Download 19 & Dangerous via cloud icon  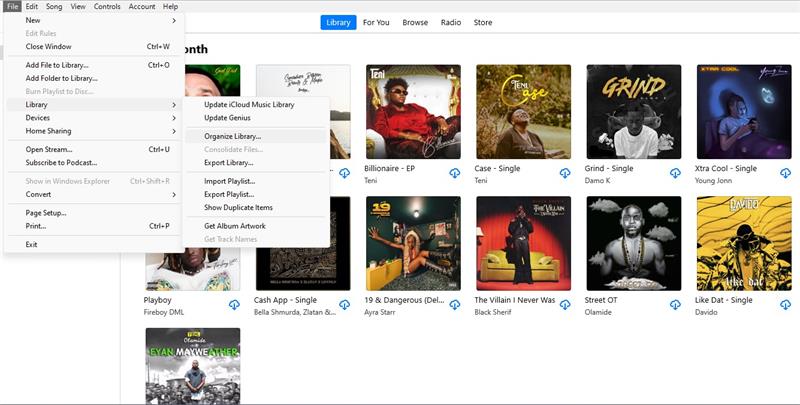point(455,305)
